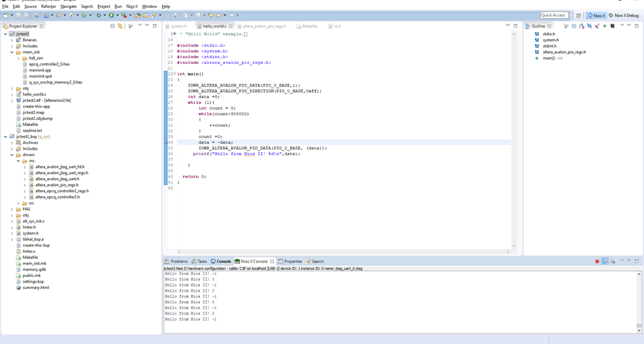Image resolution: width=644 pixels, height=344 pixels.
Task: Click the Quick Access search field
Action: tap(554, 15)
